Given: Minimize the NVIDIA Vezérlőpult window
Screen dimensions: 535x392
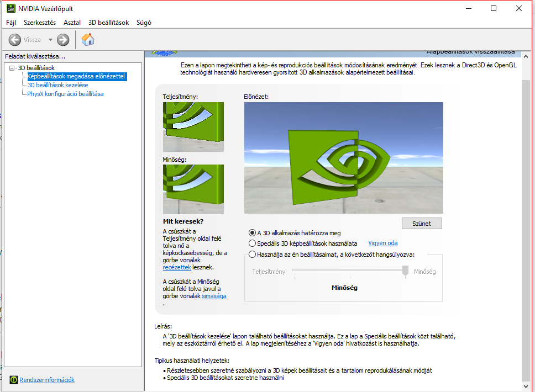Looking at the screenshot, I should (469, 8).
